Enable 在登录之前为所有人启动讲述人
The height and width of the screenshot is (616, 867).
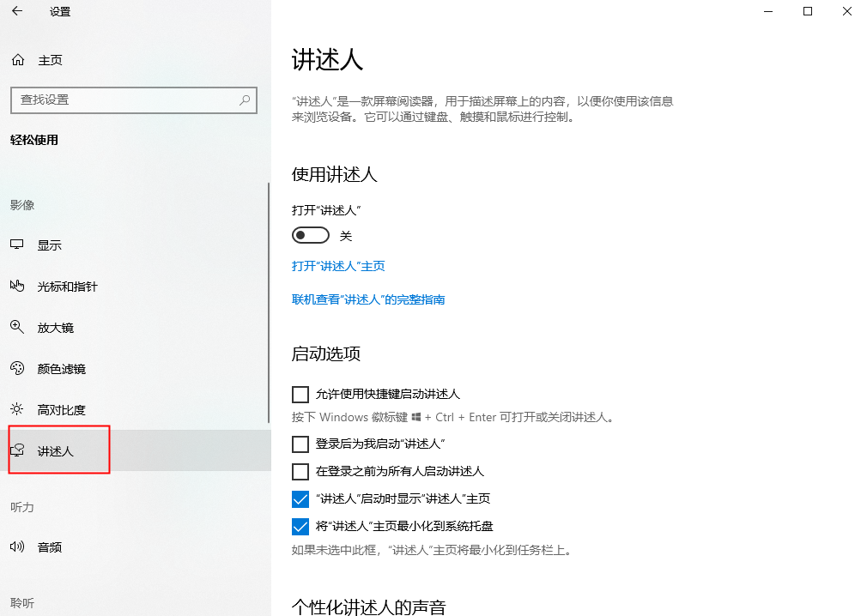pyautogui.click(x=300, y=471)
